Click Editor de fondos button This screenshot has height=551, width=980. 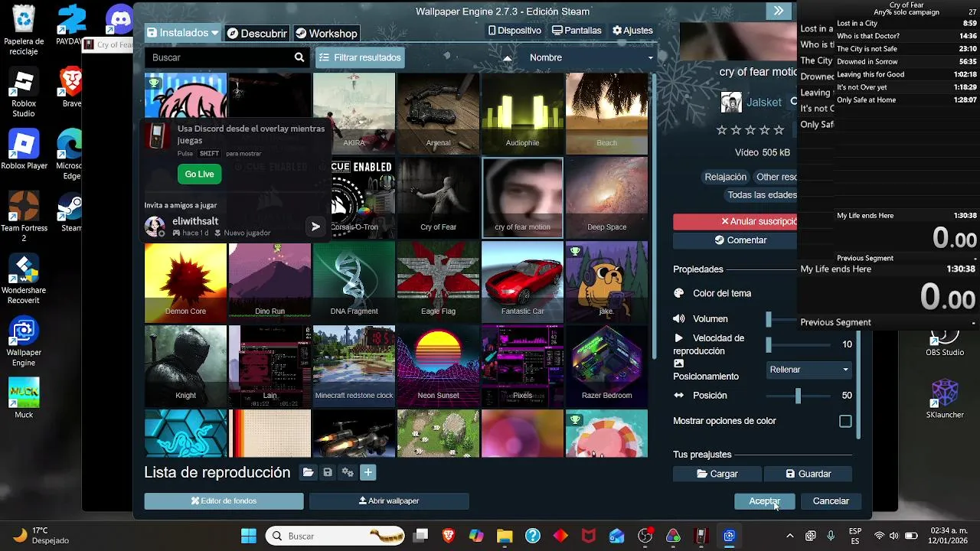(x=224, y=501)
